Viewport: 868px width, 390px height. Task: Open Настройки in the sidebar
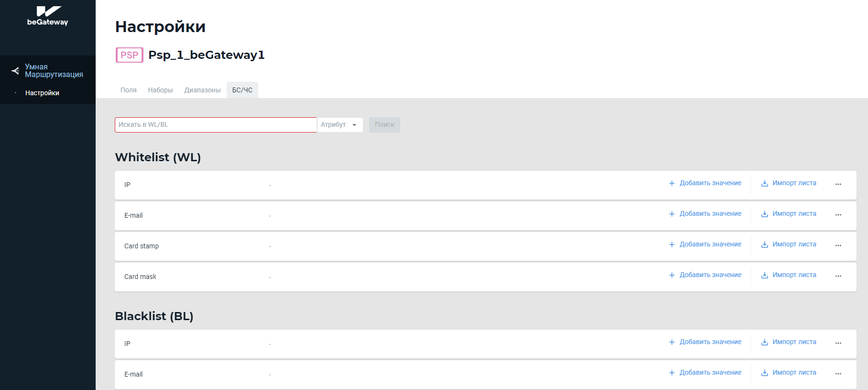pyautogui.click(x=42, y=93)
